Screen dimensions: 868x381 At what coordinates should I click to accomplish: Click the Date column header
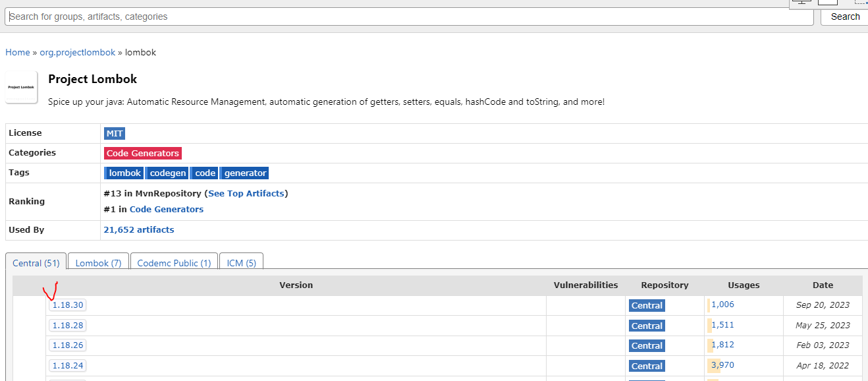[823, 285]
